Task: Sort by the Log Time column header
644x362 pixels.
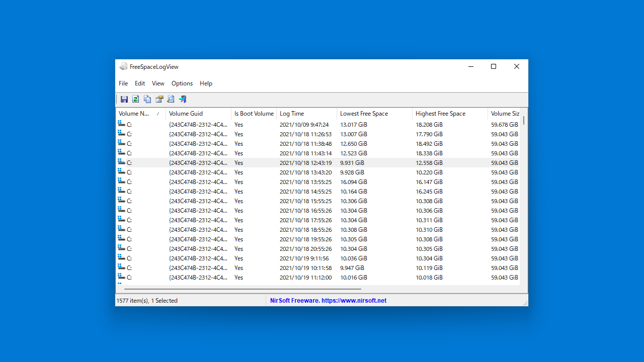Action: [x=307, y=114]
